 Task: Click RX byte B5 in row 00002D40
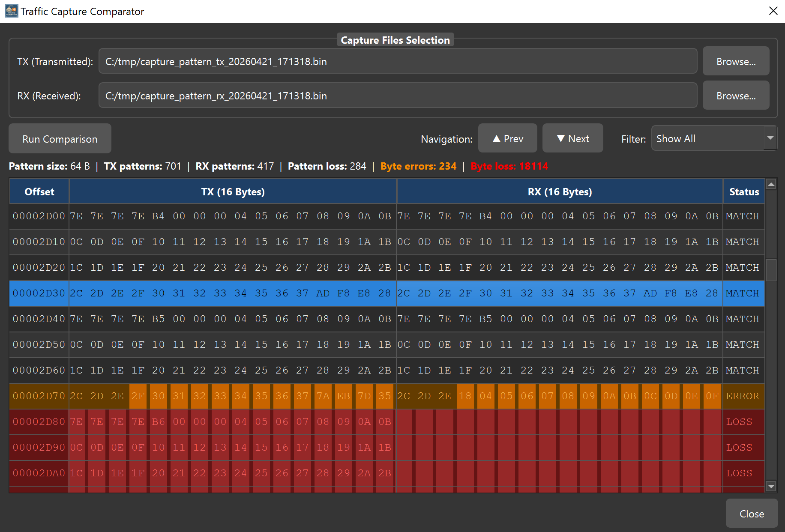[485, 319]
